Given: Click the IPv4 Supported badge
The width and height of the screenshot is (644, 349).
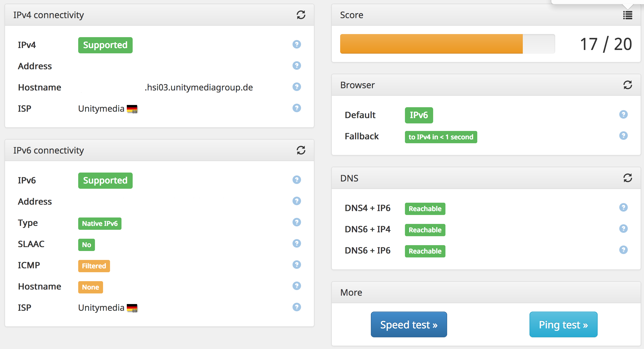Looking at the screenshot, I should tap(105, 45).
